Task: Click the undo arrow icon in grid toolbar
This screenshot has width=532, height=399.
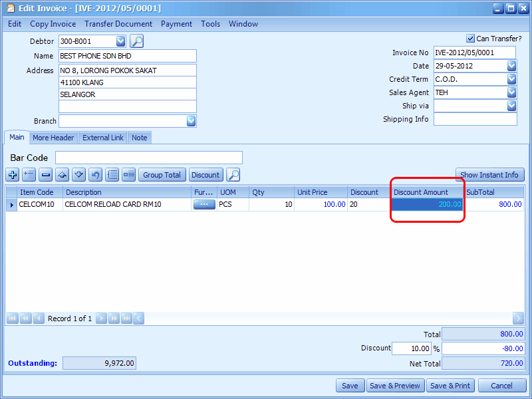Action: coord(95,175)
